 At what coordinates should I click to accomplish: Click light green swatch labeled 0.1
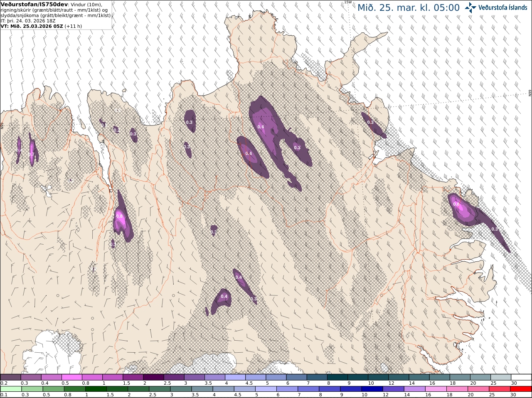(10, 389)
